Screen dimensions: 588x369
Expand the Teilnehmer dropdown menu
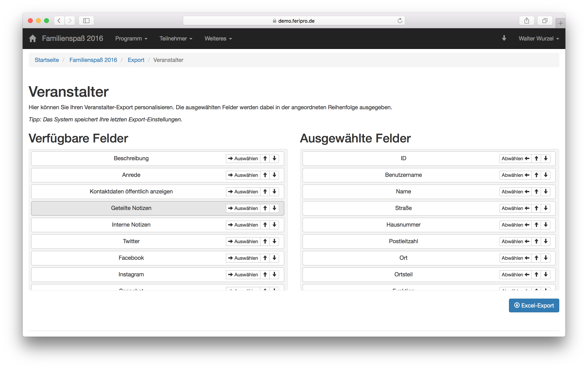(x=176, y=39)
